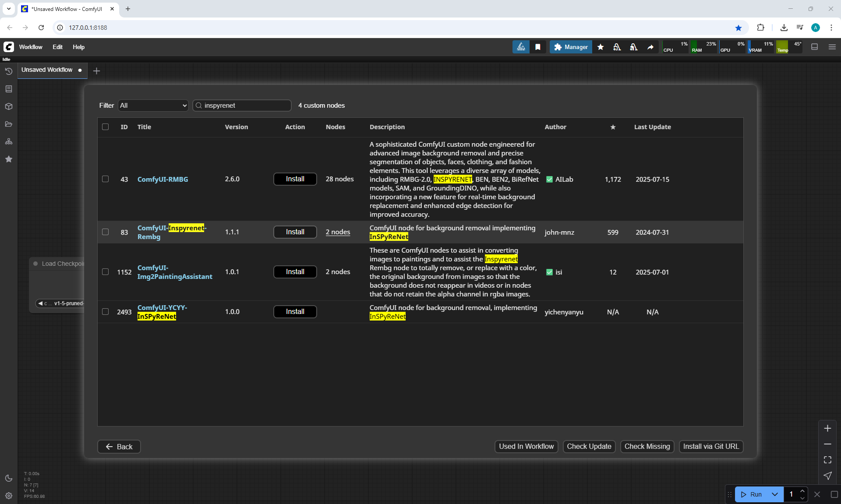Open the Filter All dropdown
The height and width of the screenshot is (504, 841).
tap(153, 106)
